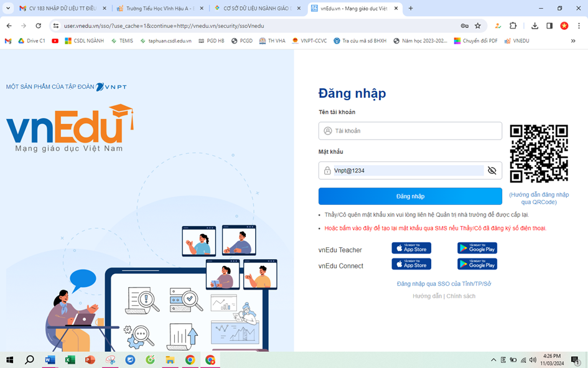Open the Hướng dẫn footer link

(x=427, y=296)
